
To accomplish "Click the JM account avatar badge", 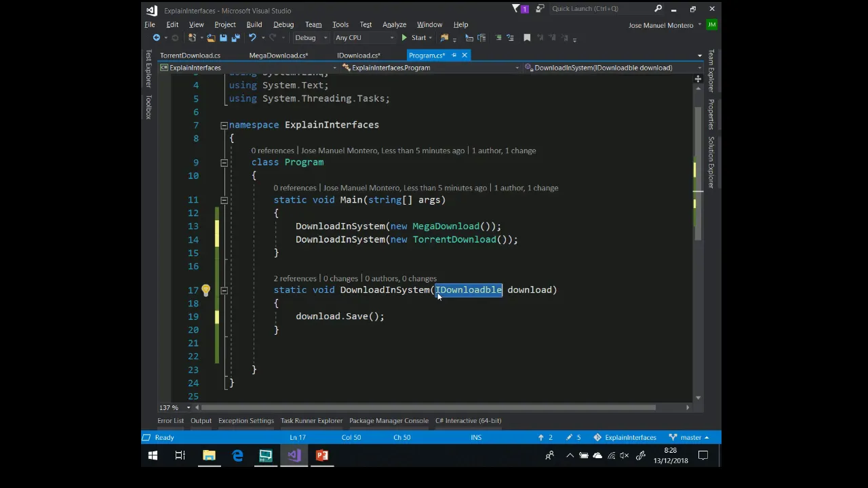I will [x=711, y=25].
